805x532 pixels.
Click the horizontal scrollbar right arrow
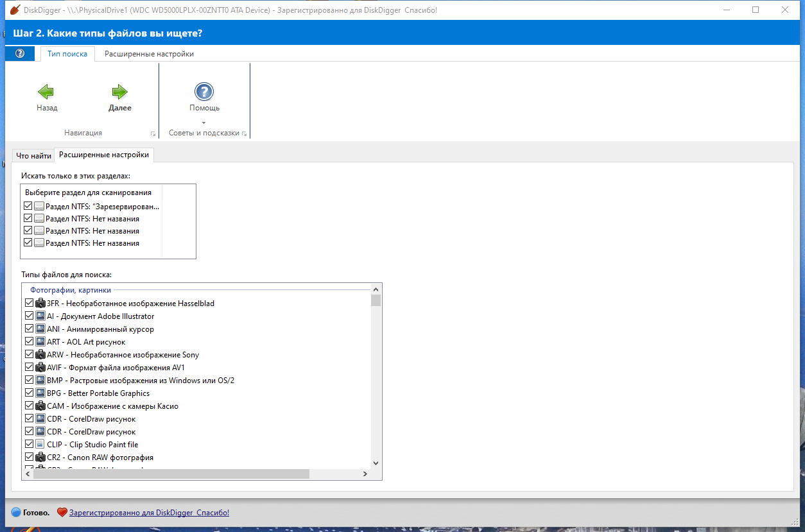tap(365, 474)
